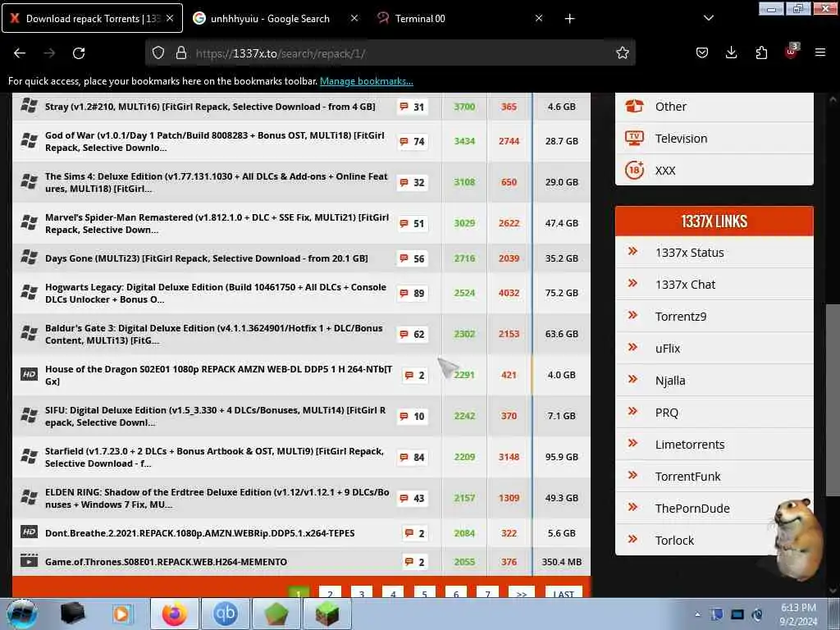Screen dimensions: 840x630
Task: Go to results page 5
Action: pyautogui.click(x=424, y=592)
